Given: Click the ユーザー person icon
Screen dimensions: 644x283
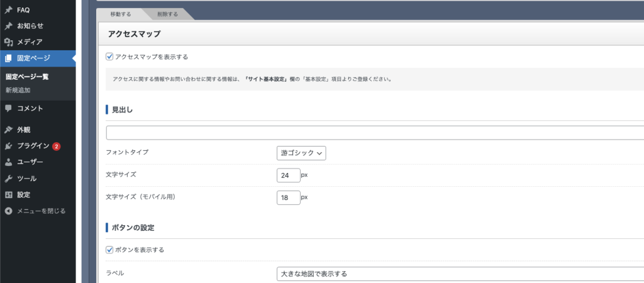Looking at the screenshot, I should coord(8,162).
